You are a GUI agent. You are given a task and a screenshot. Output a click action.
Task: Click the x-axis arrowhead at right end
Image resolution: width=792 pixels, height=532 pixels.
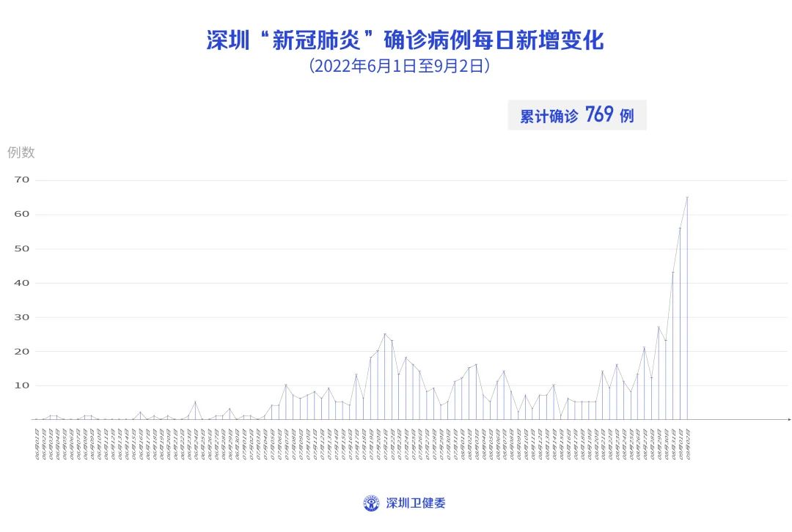coord(788,420)
